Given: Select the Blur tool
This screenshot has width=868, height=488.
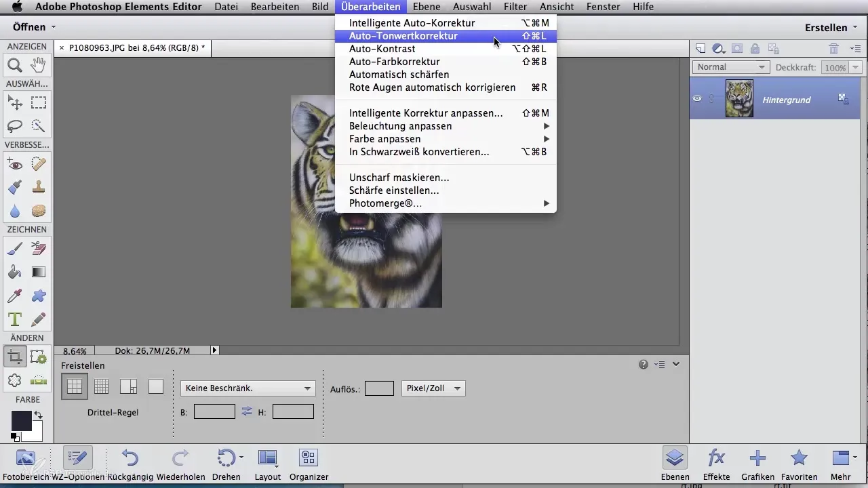Looking at the screenshot, I should [x=14, y=211].
